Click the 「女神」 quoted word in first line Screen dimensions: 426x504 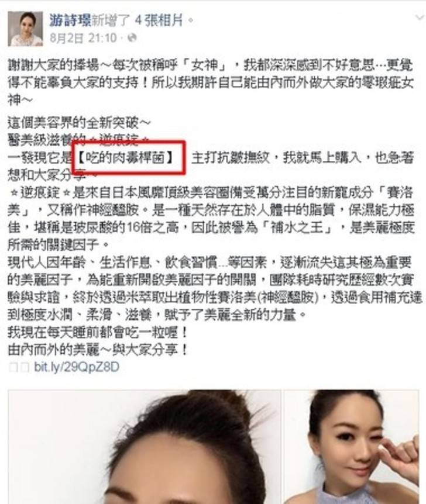204,65
